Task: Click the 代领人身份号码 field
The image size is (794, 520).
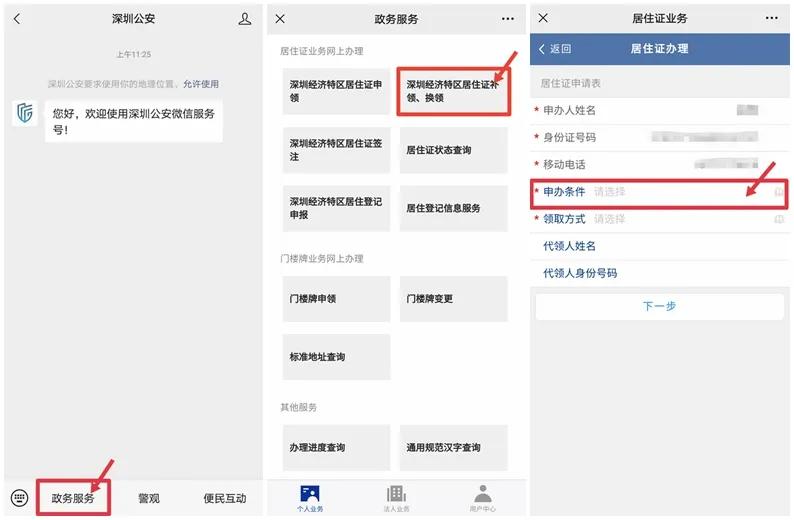Action: point(660,273)
